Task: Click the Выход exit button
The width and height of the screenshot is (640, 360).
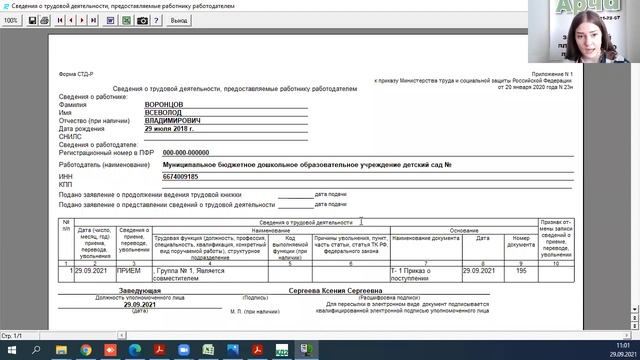Action: pos(179,20)
